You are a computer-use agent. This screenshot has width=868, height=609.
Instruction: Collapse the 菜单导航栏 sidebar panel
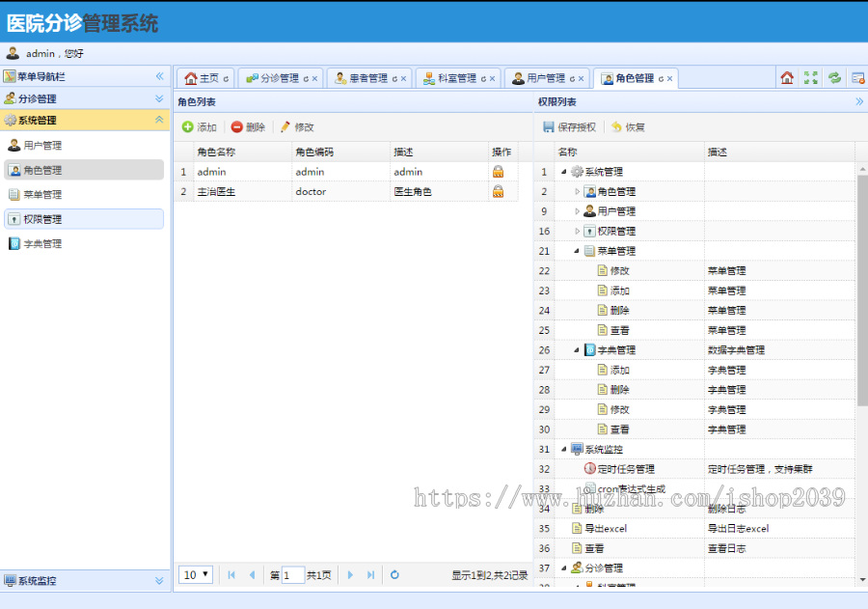(x=159, y=76)
